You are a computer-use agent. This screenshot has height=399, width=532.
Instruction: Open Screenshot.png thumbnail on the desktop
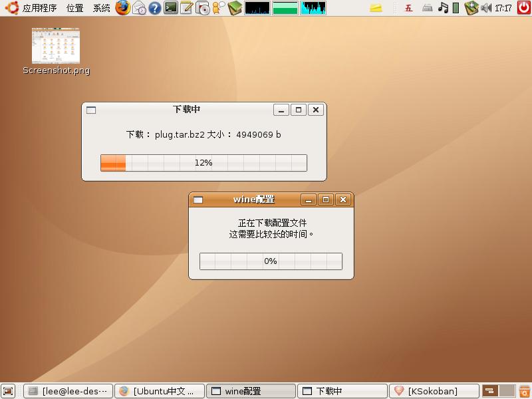pos(56,46)
